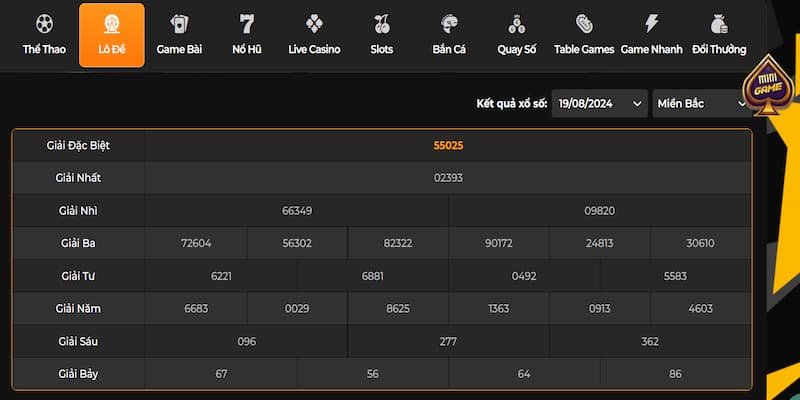The height and width of the screenshot is (400, 800).
Task: Open Table Games chips icon
Action: [585, 24]
